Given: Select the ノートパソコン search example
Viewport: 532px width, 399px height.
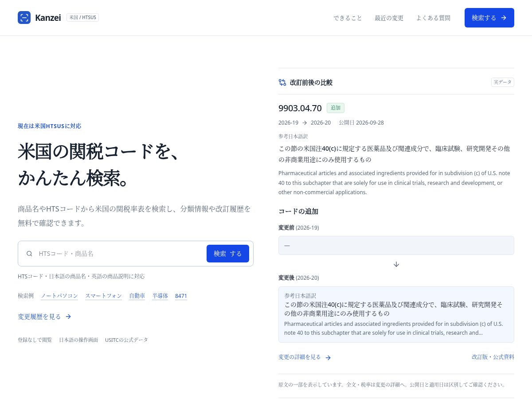Looking at the screenshot, I should click(59, 296).
